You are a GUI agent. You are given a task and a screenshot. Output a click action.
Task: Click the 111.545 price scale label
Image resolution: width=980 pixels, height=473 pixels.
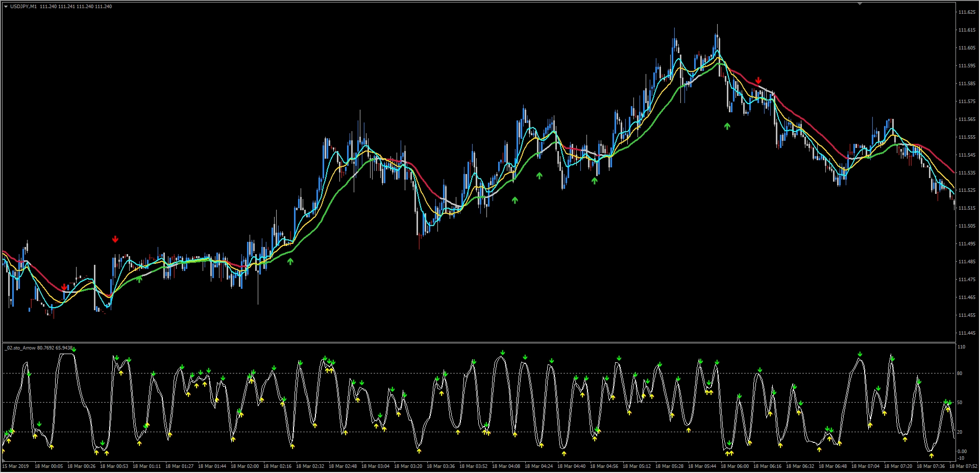click(x=967, y=155)
